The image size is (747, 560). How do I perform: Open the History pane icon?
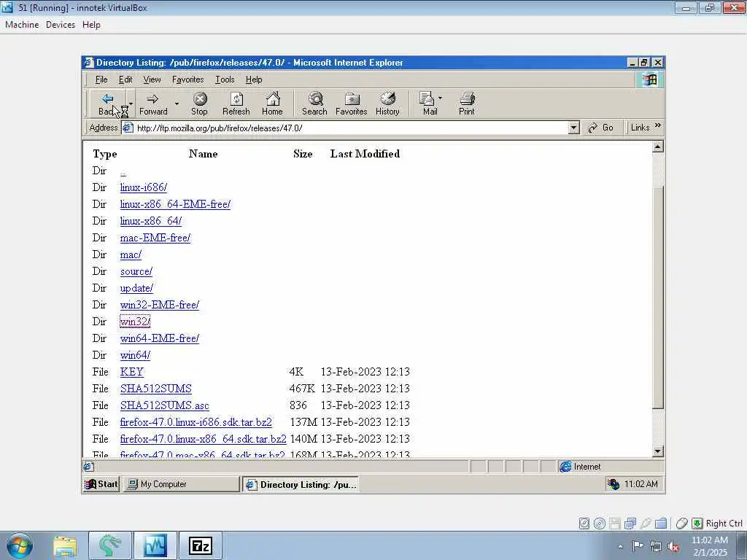pos(388,98)
